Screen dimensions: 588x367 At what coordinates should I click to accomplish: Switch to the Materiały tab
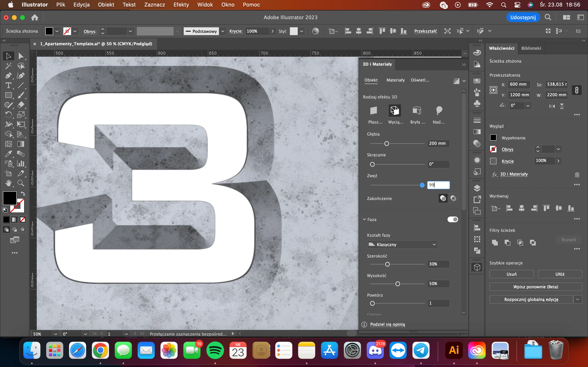[395, 80]
